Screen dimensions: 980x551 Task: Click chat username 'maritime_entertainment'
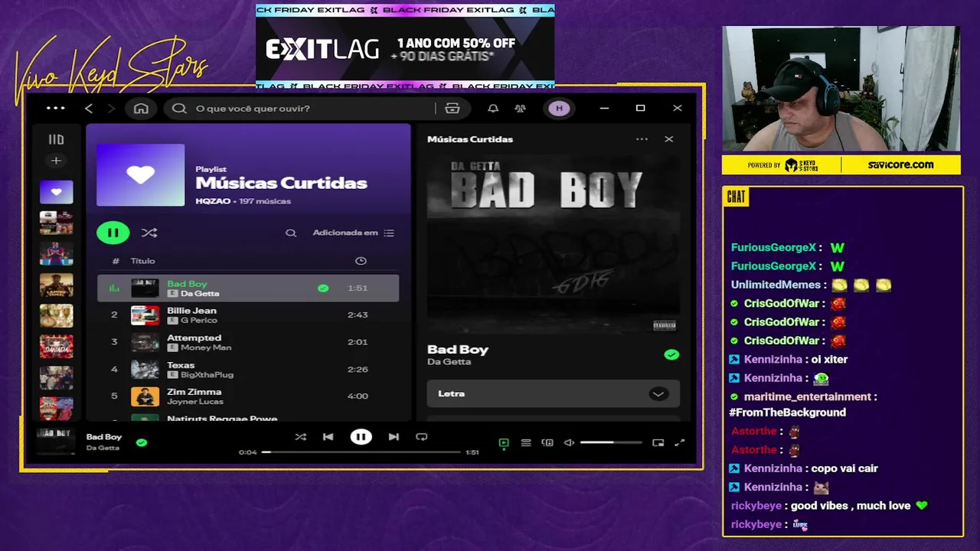point(807,396)
